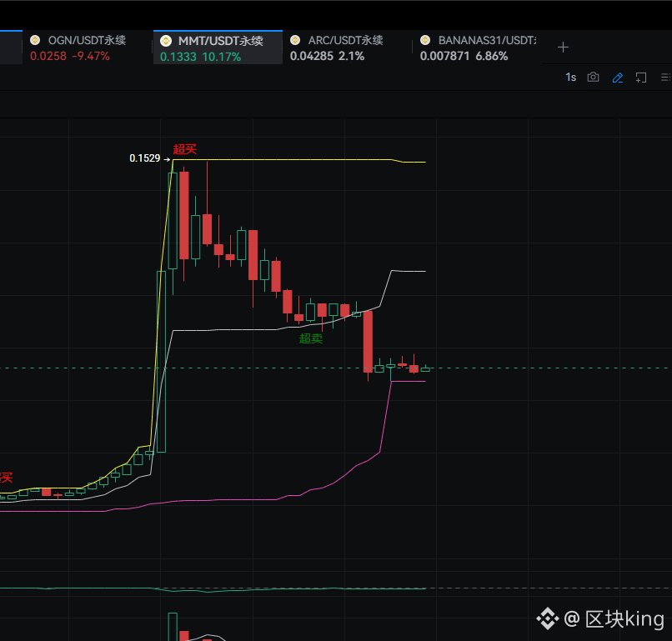Click the 10.17% change value

(222, 57)
